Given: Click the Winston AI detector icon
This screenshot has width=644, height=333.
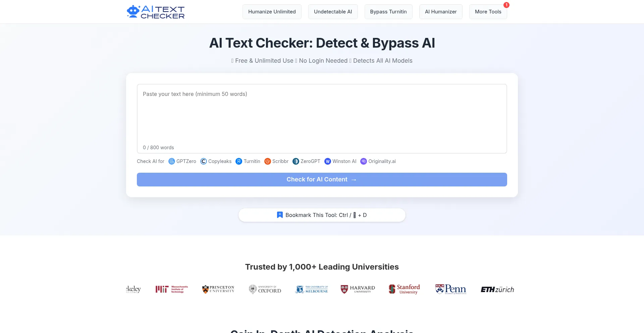Looking at the screenshot, I should click(x=328, y=161).
